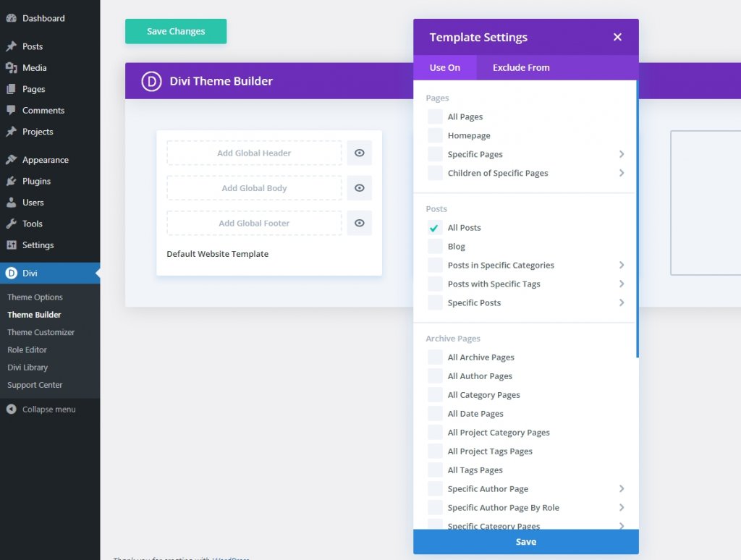Click Add Global Footer
Screen dimensions: 741x560
(254, 223)
